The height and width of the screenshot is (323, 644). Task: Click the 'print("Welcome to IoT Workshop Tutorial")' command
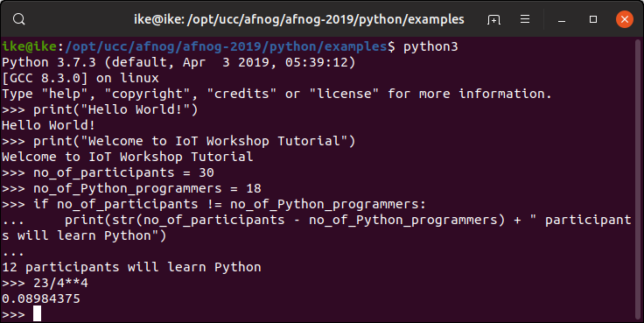[x=194, y=141]
